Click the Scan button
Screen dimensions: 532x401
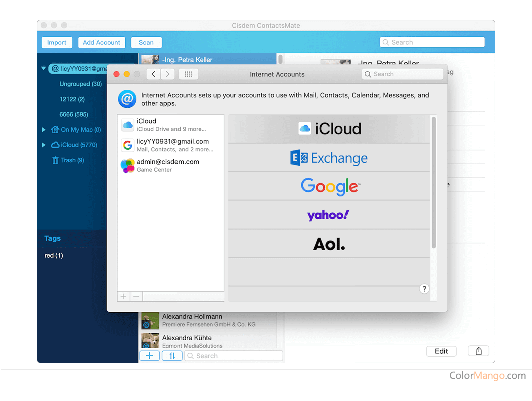pyautogui.click(x=146, y=43)
